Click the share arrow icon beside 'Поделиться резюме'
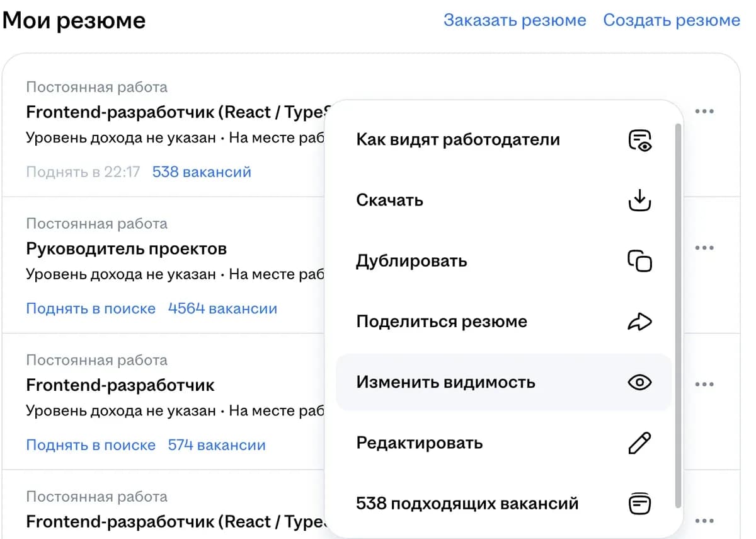 tap(640, 322)
